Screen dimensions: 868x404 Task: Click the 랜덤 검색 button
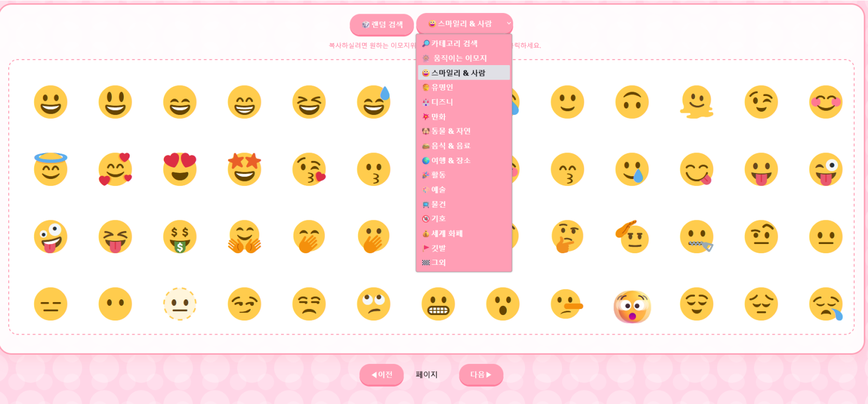(382, 25)
